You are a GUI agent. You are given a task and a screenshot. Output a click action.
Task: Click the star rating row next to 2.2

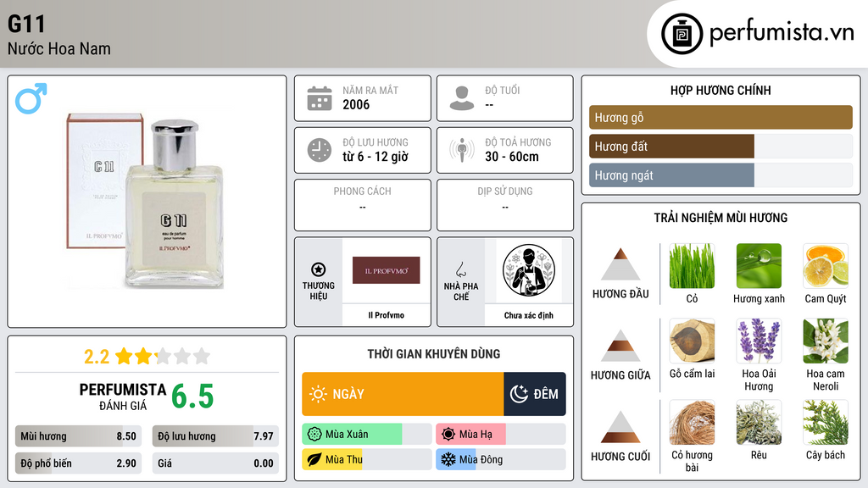pyautogui.click(x=163, y=356)
